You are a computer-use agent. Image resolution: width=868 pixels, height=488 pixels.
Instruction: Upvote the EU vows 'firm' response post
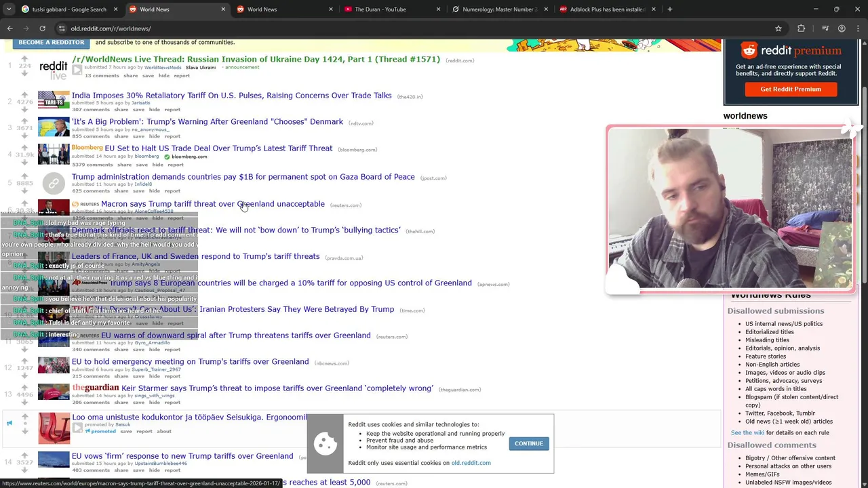[x=24, y=454]
